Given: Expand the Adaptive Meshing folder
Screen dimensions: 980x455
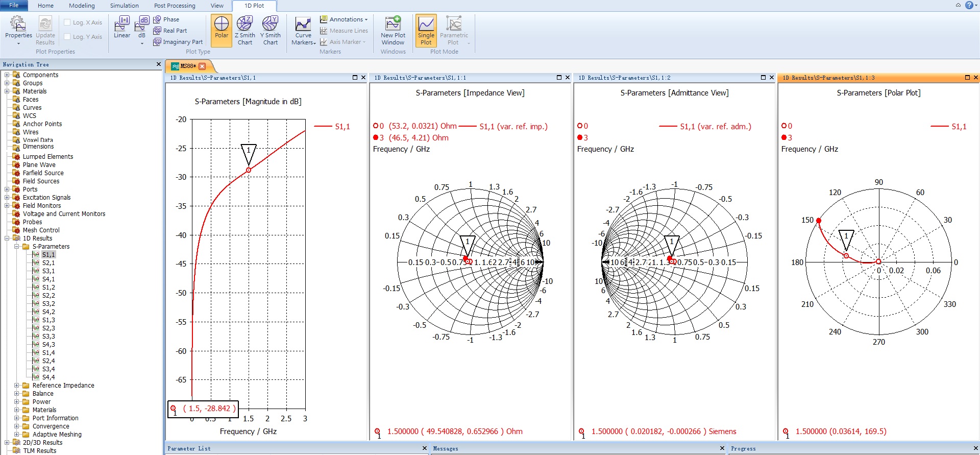Looking at the screenshot, I should pyautogui.click(x=17, y=435).
